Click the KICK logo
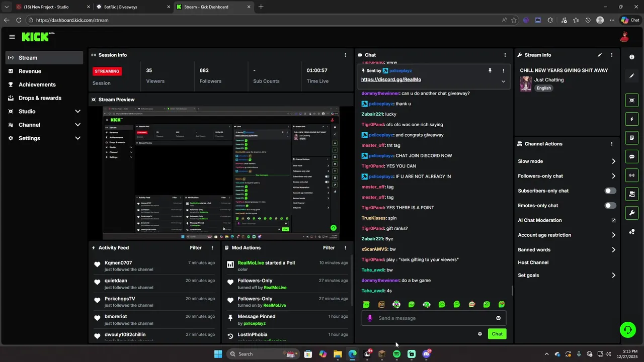The width and height of the screenshot is (644, 362). (38, 37)
